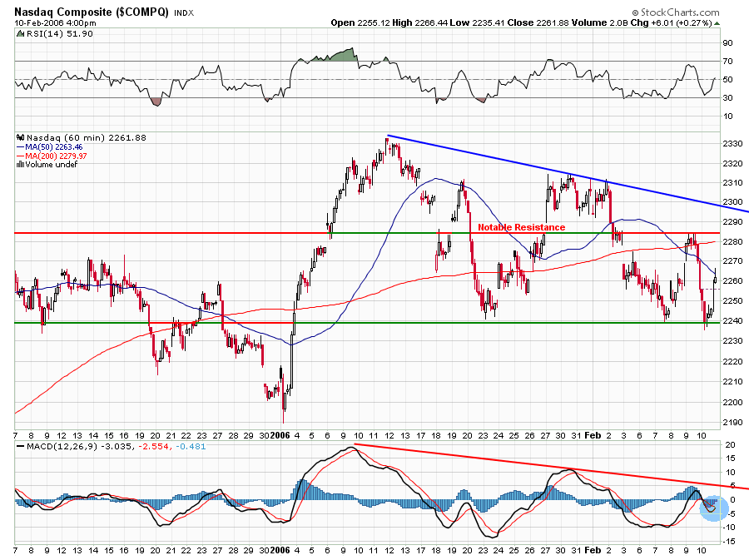Click the 20 level on the MACD axis
749x560 pixels.
point(731,445)
